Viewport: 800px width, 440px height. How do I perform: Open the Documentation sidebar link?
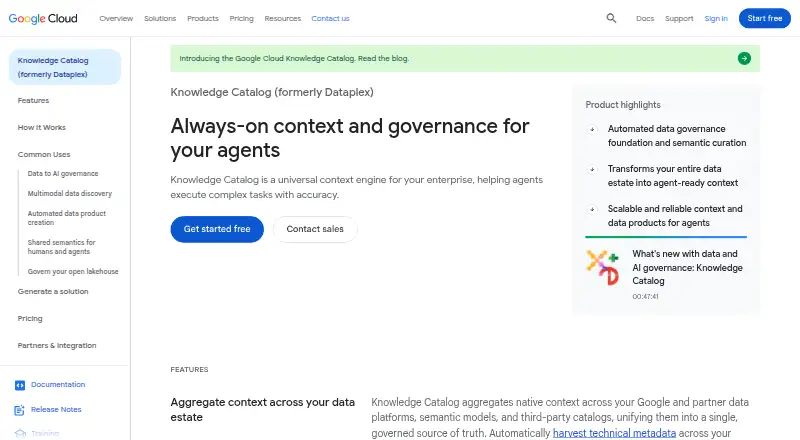(x=58, y=385)
